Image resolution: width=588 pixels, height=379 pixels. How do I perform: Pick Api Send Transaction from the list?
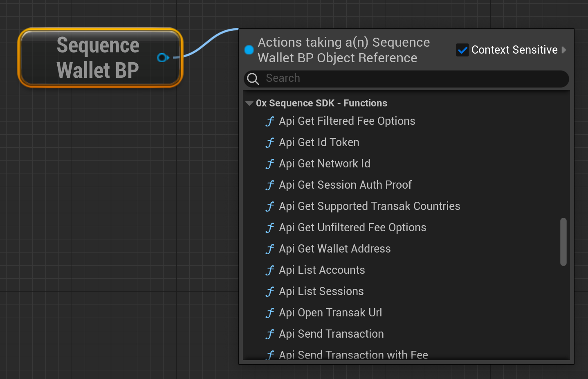331,334
